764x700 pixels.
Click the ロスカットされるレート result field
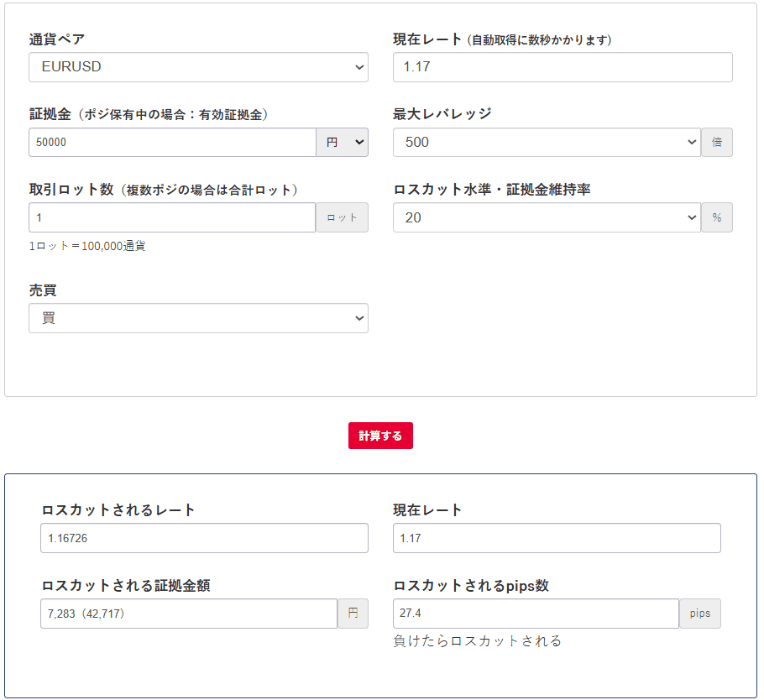tap(204, 538)
